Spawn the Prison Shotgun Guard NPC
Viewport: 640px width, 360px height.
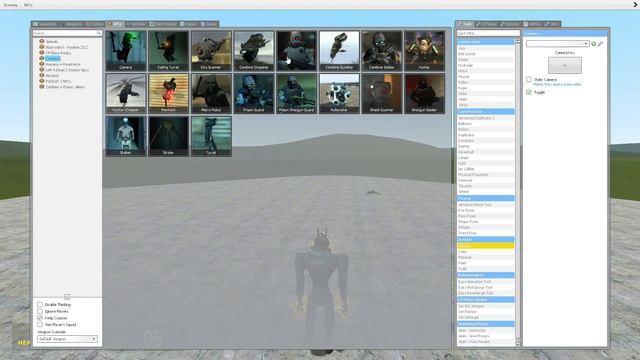tap(296, 93)
